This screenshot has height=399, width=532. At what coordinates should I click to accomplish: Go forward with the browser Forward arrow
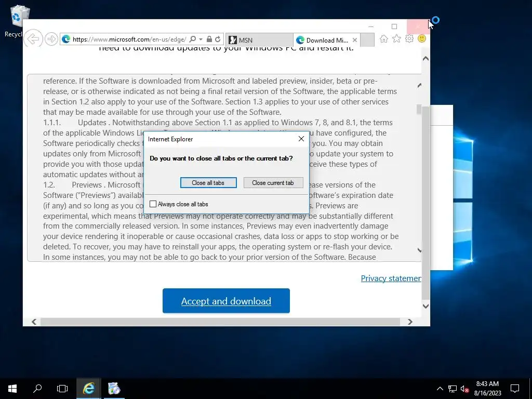pos(51,39)
